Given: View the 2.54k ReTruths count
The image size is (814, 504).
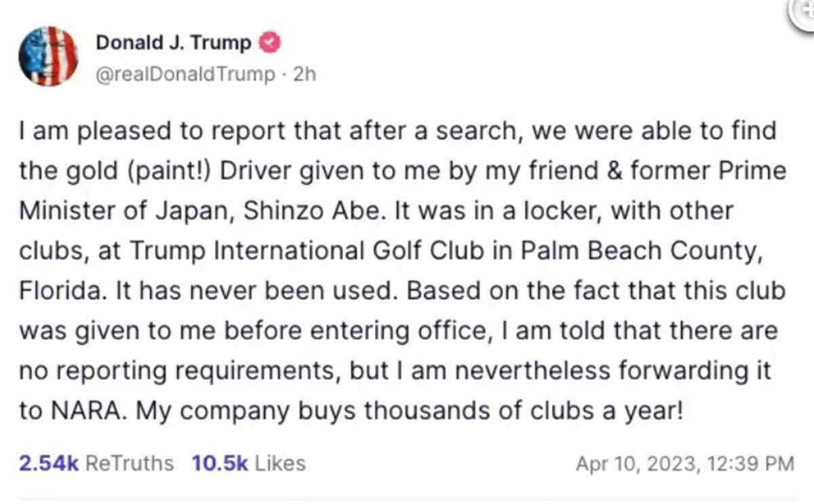Looking at the screenshot, I should tap(96, 463).
